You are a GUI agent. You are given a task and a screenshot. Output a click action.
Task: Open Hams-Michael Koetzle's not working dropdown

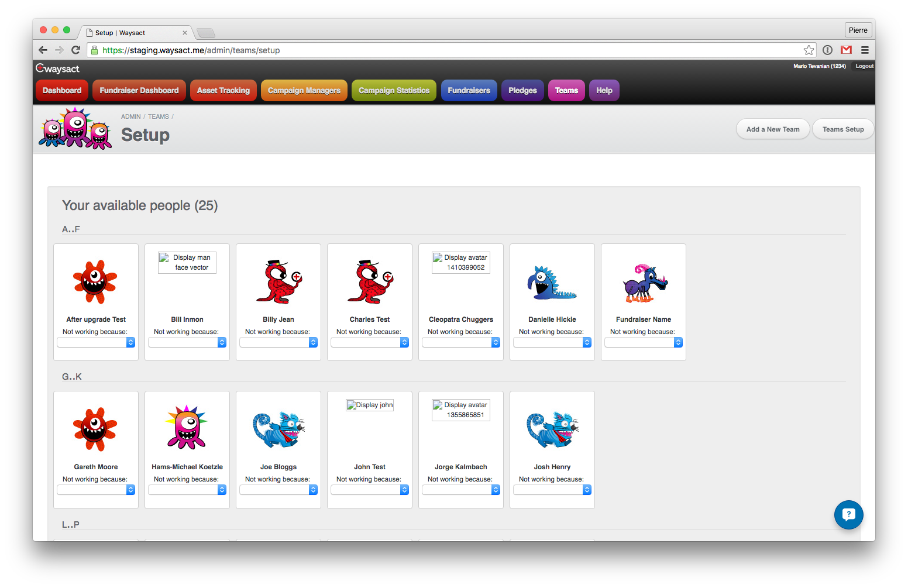coord(187,490)
